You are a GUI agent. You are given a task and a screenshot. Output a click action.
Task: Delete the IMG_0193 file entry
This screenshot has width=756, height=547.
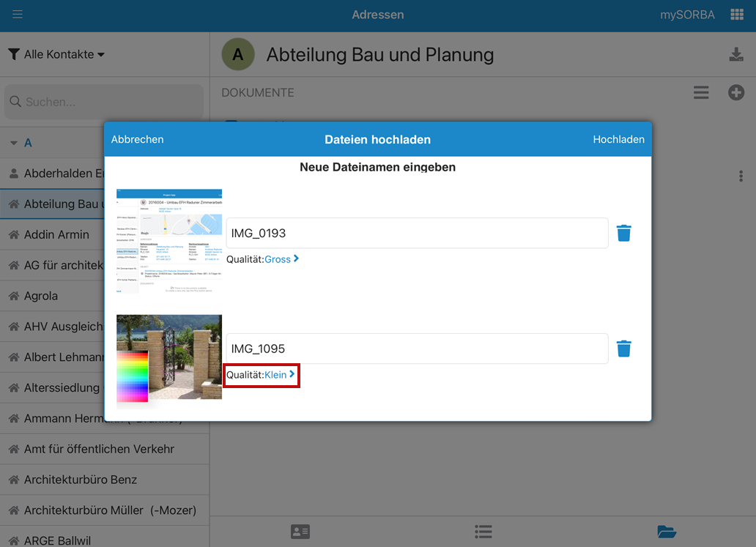point(623,233)
